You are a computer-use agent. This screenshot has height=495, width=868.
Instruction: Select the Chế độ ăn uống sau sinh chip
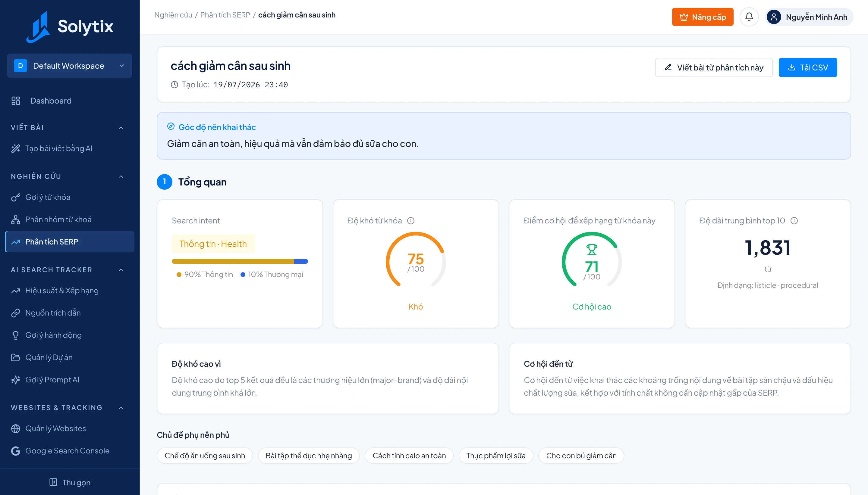[205, 456]
